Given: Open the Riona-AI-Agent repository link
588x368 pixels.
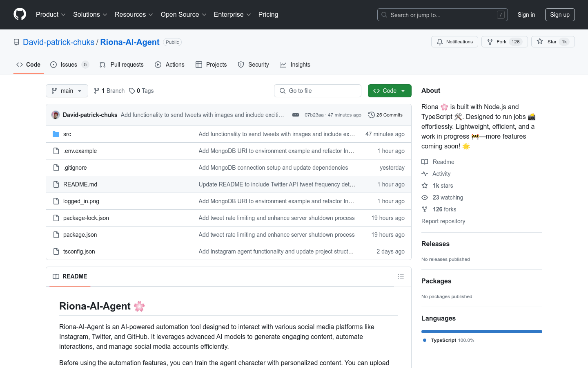Looking at the screenshot, I should (130, 42).
